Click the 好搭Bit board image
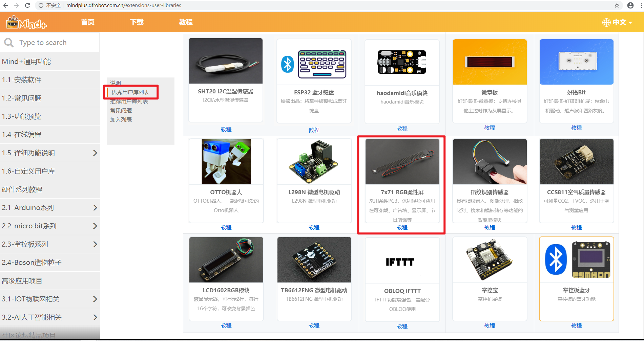 click(577, 62)
